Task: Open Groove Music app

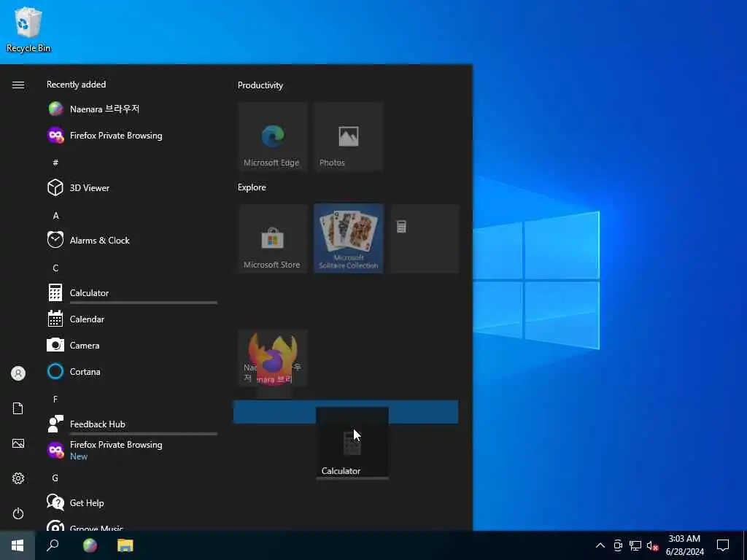Action: (131, 526)
